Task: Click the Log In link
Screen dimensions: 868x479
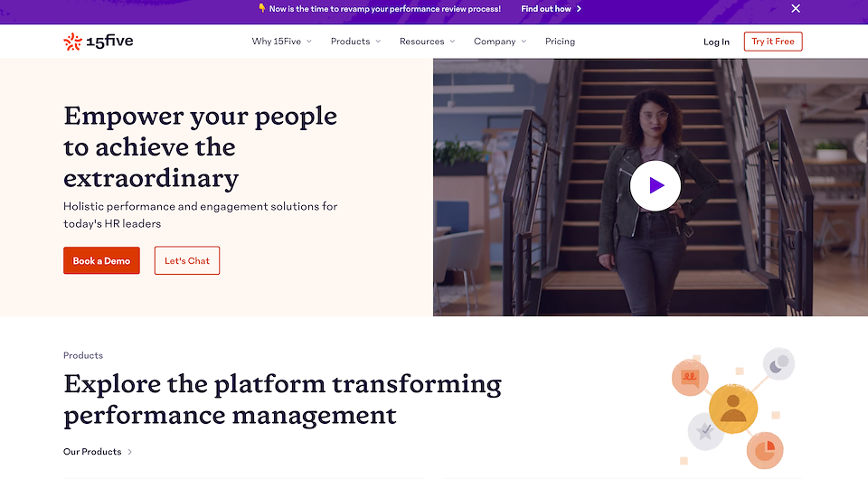Action: click(716, 42)
